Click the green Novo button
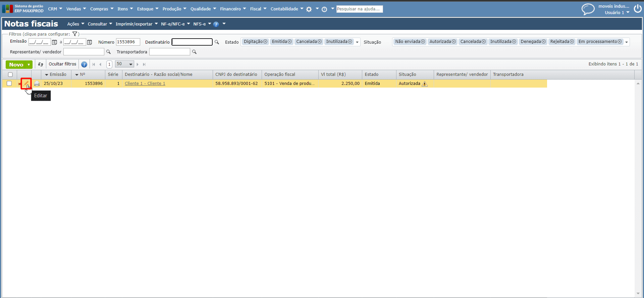The image size is (644, 298). click(16, 64)
